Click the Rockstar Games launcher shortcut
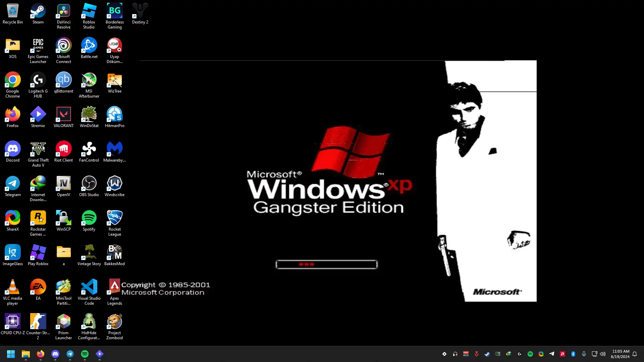Viewport: 644px width, 362px height. tap(38, 224)
